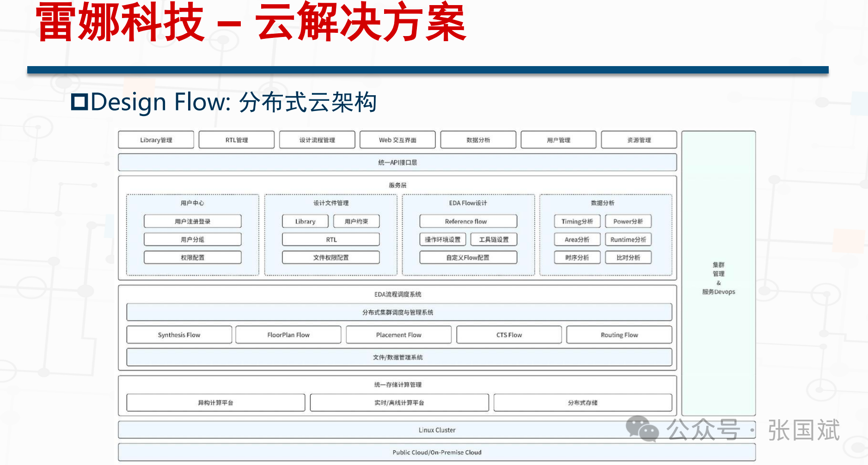868x465 pixels.
Task: Click the RTL box under 设计文件管理
Action: tap(331, 239)
